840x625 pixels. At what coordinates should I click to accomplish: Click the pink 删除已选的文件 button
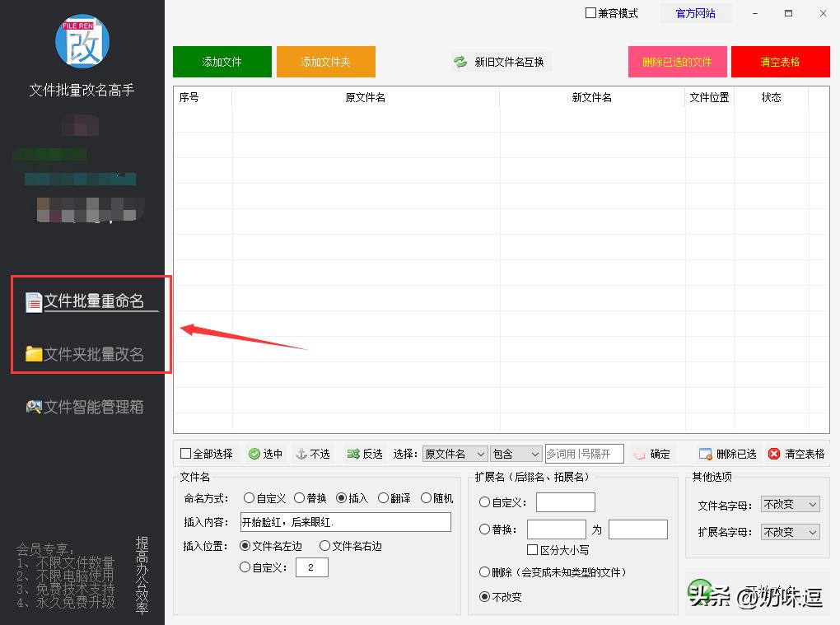(x=677, y=61)
